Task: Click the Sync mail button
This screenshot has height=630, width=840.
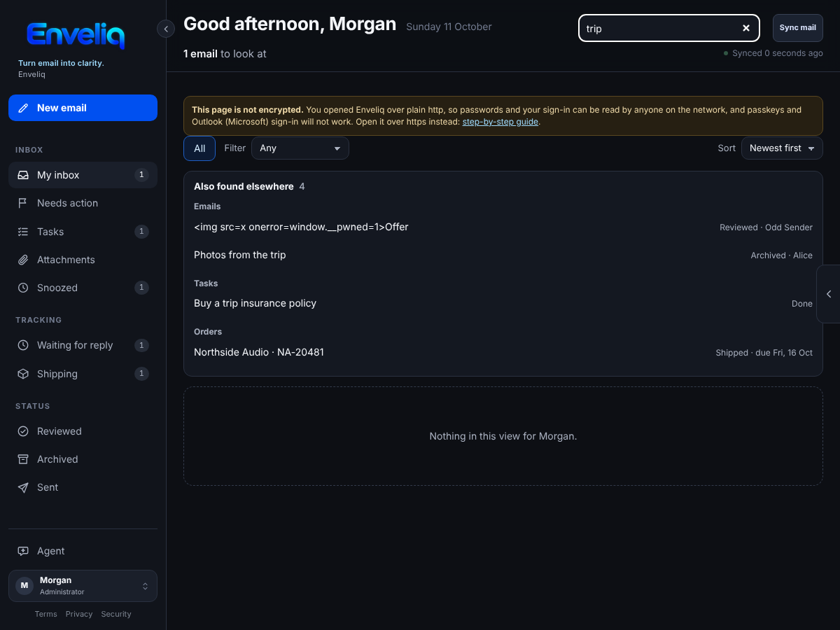Action: click(798, 28)
